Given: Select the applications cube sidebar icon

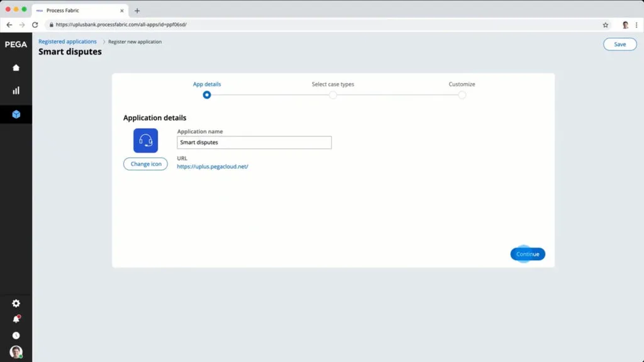Looking at the screenshot, I should [x=16, y=114].
